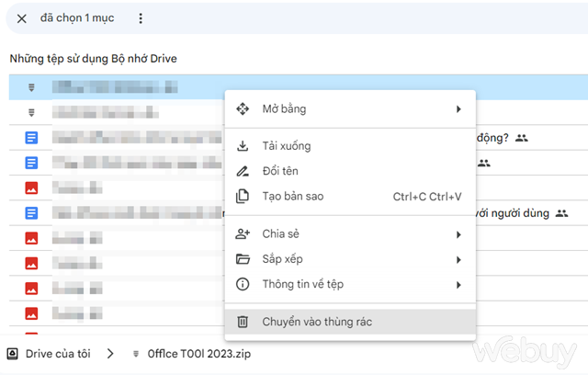This screenshot has height=375, width=588.
Task: Clear the selection with the X icon
Action: coord(22,18)
